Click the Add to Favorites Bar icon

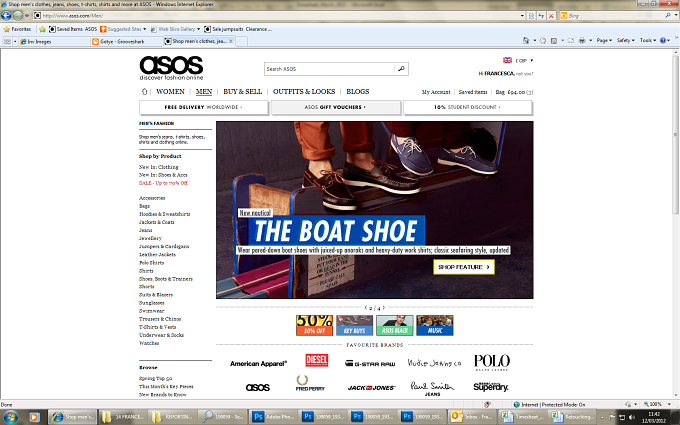[x=42, y=29]
